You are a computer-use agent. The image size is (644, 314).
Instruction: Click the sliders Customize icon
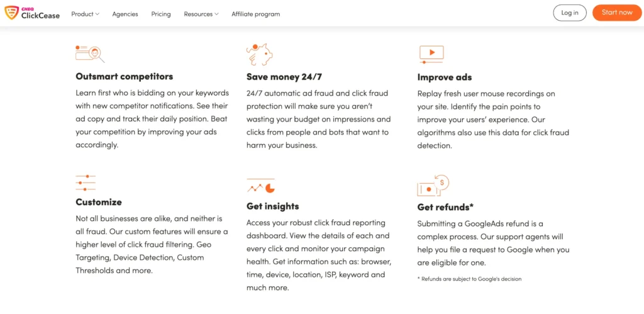pyautogui.click(x=86, y=182)
